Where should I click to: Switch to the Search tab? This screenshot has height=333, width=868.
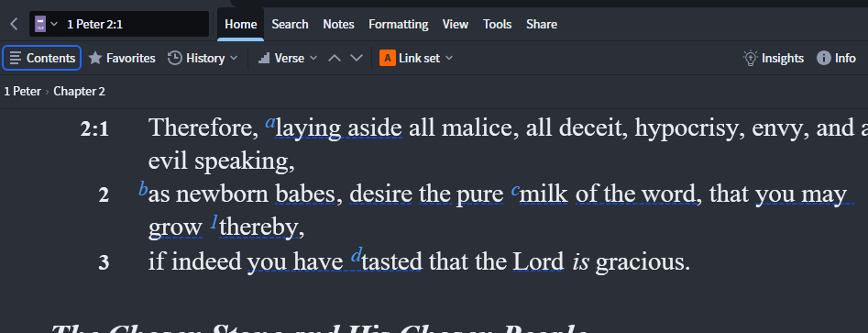click(x=290, y=25)
